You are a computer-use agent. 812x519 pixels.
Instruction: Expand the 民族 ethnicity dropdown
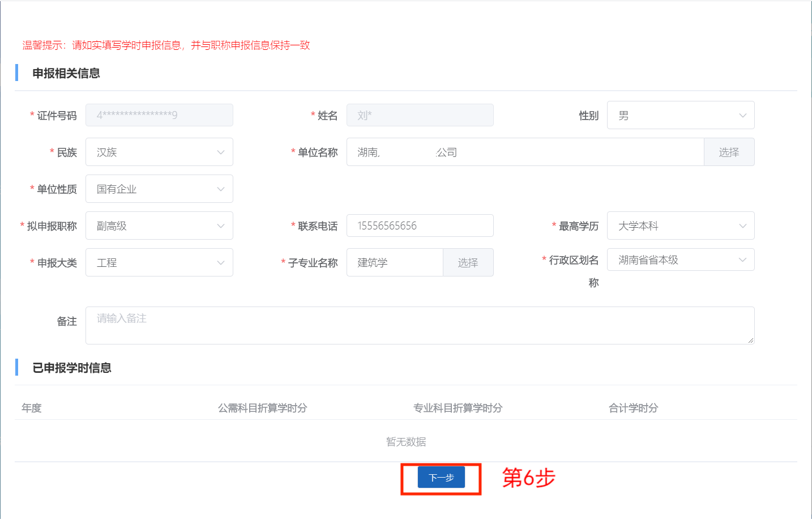(159, 152)
